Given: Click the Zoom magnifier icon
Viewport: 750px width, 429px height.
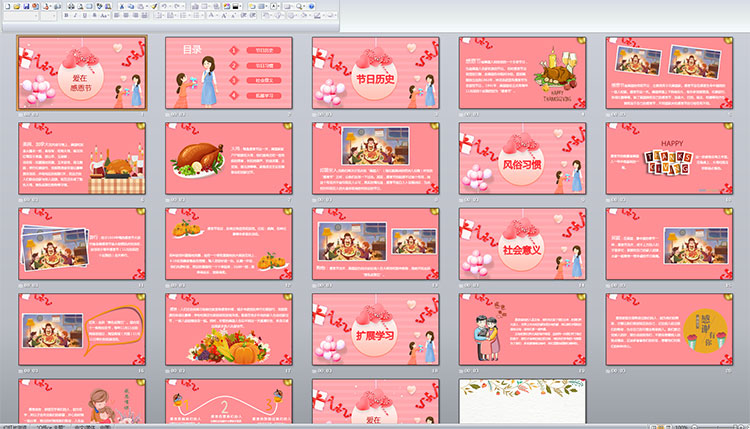Looking at the screenshot, I should tap(298, 6).
